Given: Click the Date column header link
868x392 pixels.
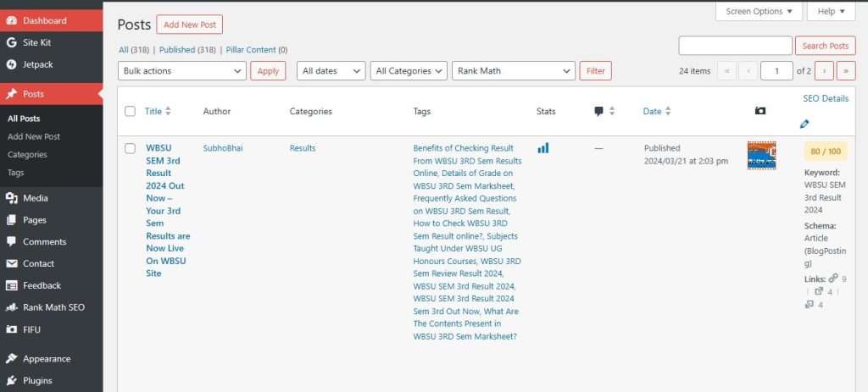Looking at the screenshot, I should pyautogui.click(x=652, y=111).
